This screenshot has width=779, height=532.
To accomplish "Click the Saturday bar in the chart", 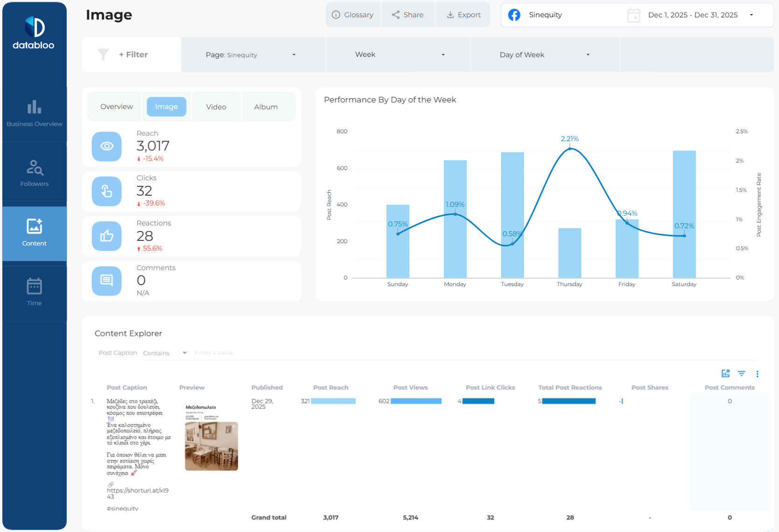I will click(x=684, y=214).
